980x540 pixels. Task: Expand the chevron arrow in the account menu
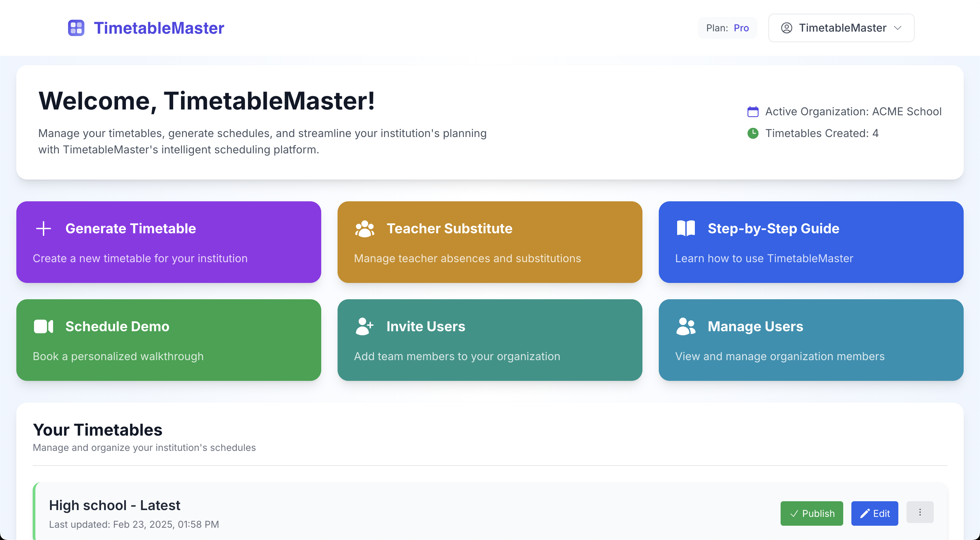tap(898, 28)
